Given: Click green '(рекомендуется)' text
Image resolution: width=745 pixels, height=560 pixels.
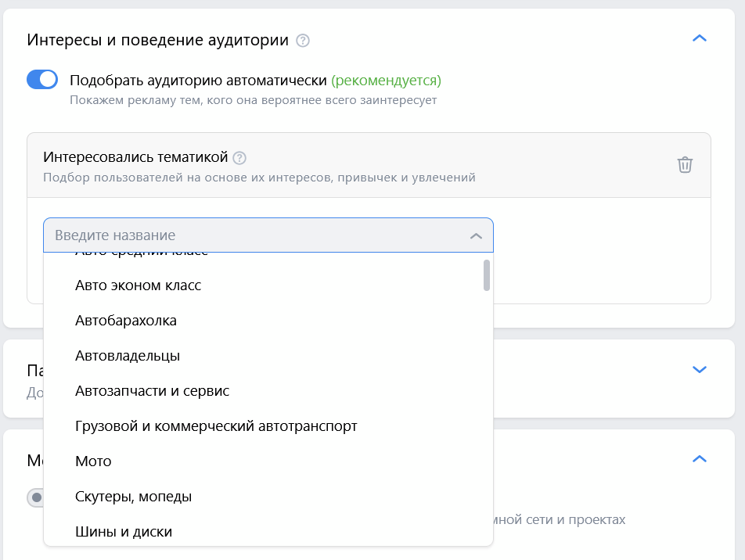Looking at the screenshot, I should pyautogui.click(x=387, y=81).
